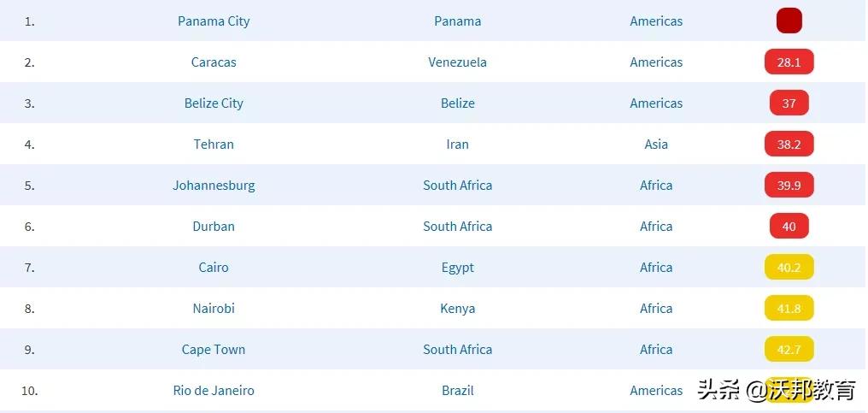The image size is (868, 413).
Task: Click the Kenya country link
Action: click(457, 309)
